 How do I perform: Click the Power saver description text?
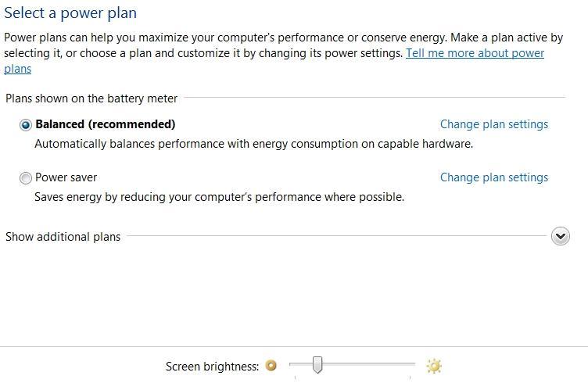(x=220, y=197)
